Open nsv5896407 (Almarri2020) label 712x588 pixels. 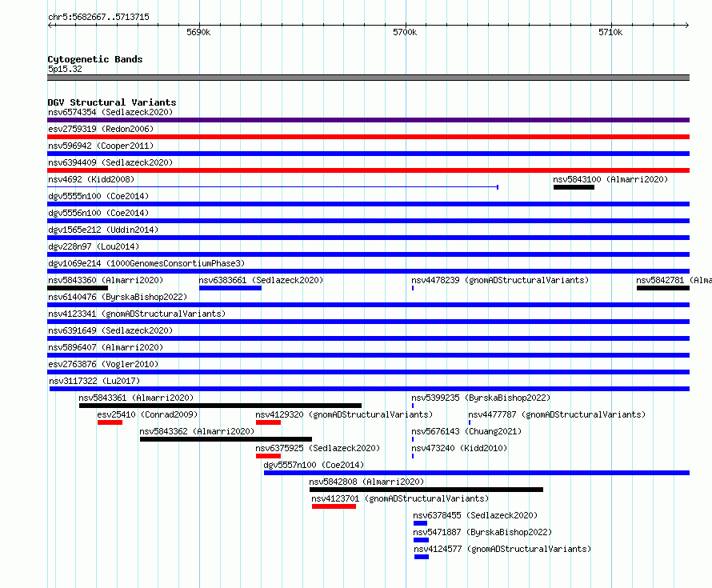pos(106,347)
